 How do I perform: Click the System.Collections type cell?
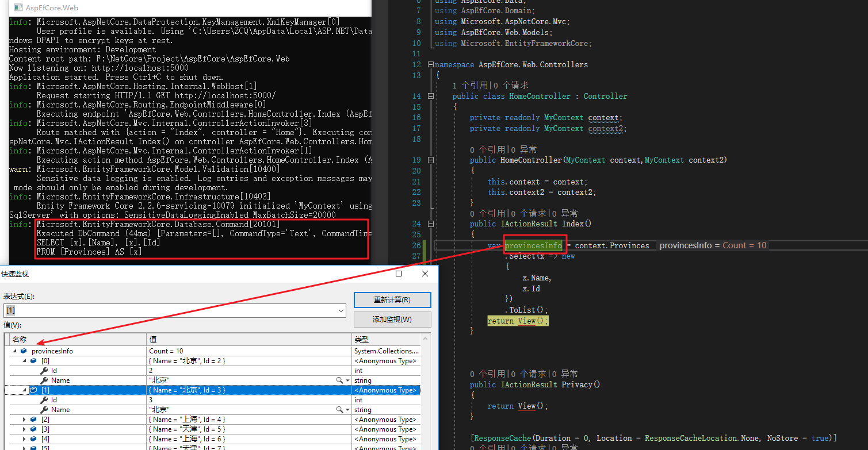386,351
